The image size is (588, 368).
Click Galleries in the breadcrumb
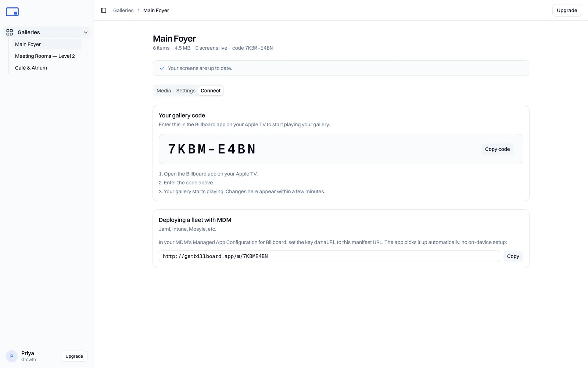[x=123, y=10]
